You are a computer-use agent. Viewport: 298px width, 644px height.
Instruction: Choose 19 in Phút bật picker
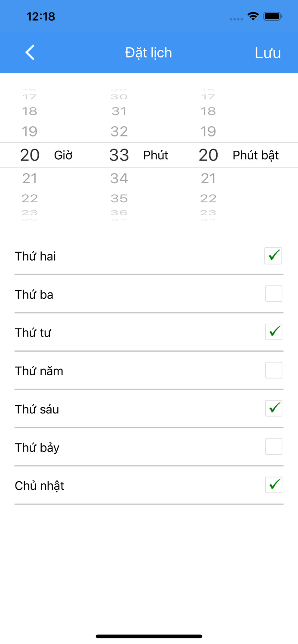(208, 131)
